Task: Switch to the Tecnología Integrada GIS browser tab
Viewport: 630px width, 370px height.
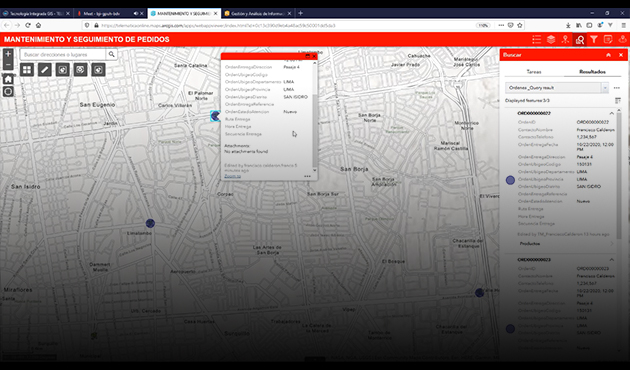Action: point(37,13)
